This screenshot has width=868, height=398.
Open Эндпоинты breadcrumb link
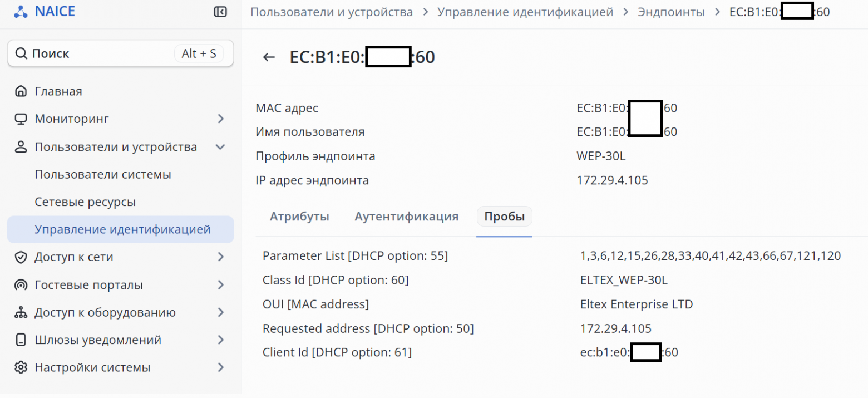(671, 12)
